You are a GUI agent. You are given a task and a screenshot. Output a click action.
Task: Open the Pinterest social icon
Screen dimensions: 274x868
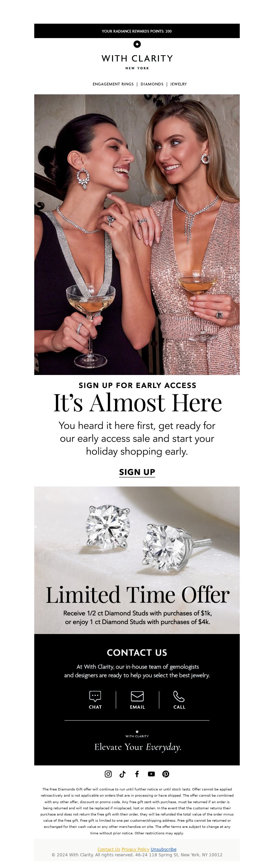click(166, 774)
